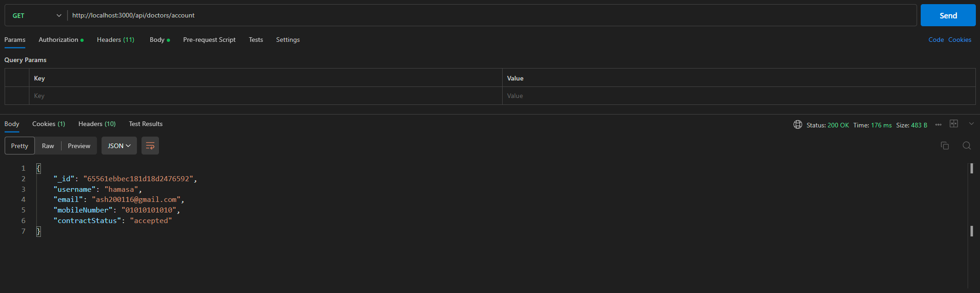Click the network globe icon beside Status
This screenshot has height=293, width=980.
coord(798,125)
